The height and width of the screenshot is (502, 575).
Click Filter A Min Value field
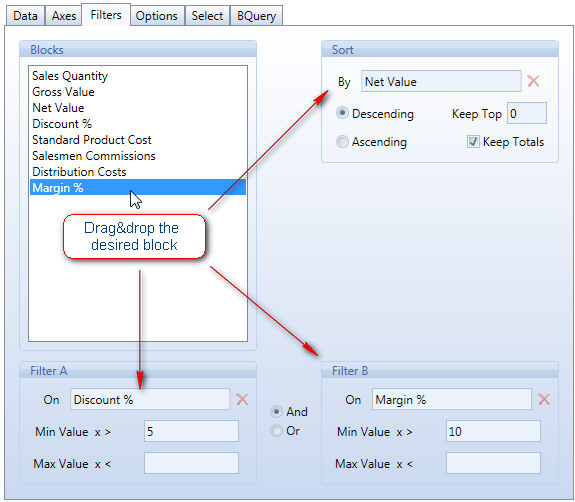point(191,431)
